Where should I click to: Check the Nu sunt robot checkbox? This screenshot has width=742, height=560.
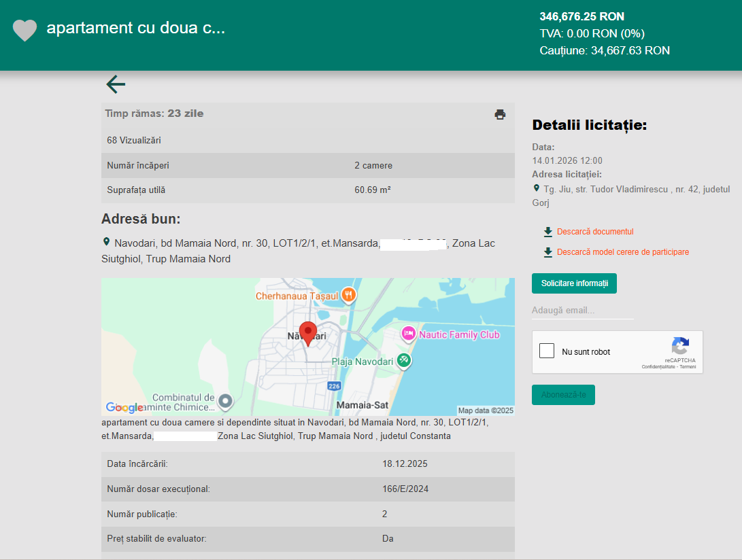pos(547,351)
